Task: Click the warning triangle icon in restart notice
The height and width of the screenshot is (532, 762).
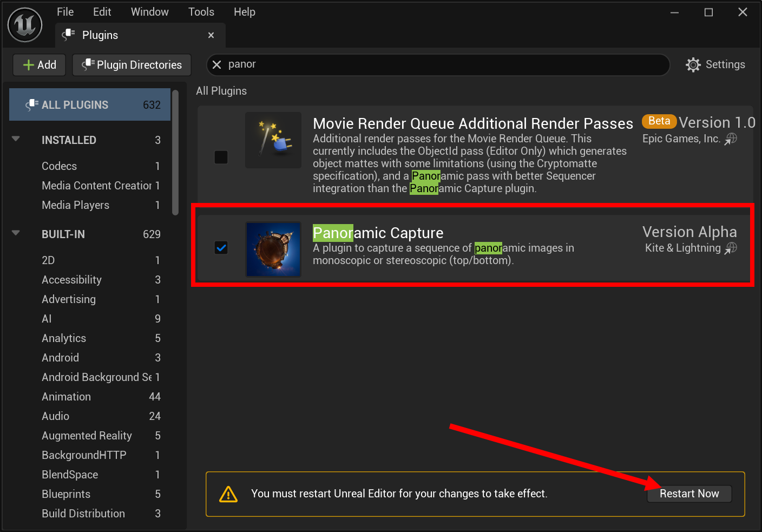Action: pyautogui.click(x=228, y=494)
